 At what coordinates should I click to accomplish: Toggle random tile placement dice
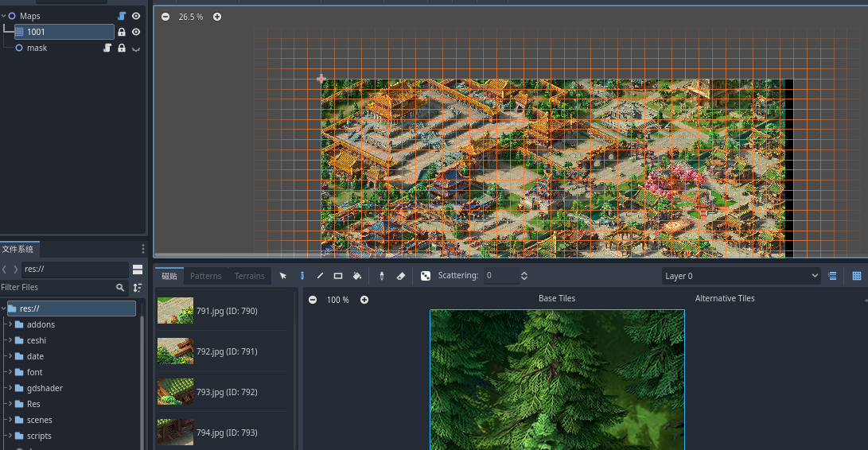coord(426,276)
